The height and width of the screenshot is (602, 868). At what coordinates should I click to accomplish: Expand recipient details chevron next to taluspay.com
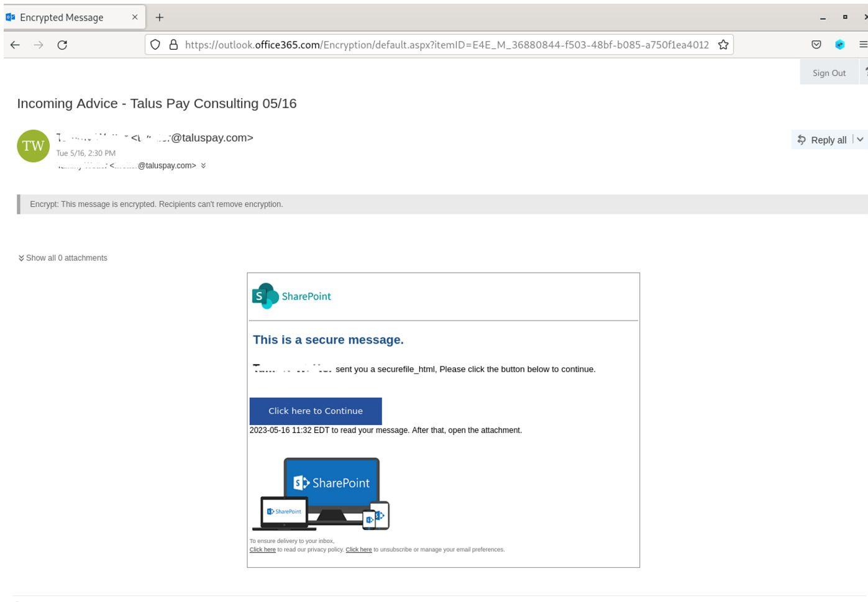coord(203,165)
